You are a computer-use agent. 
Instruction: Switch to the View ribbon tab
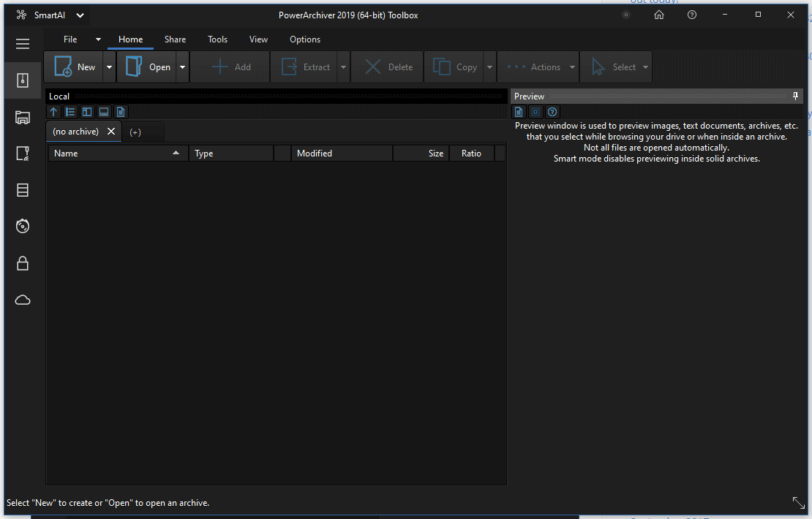click(x=258, y=39)
